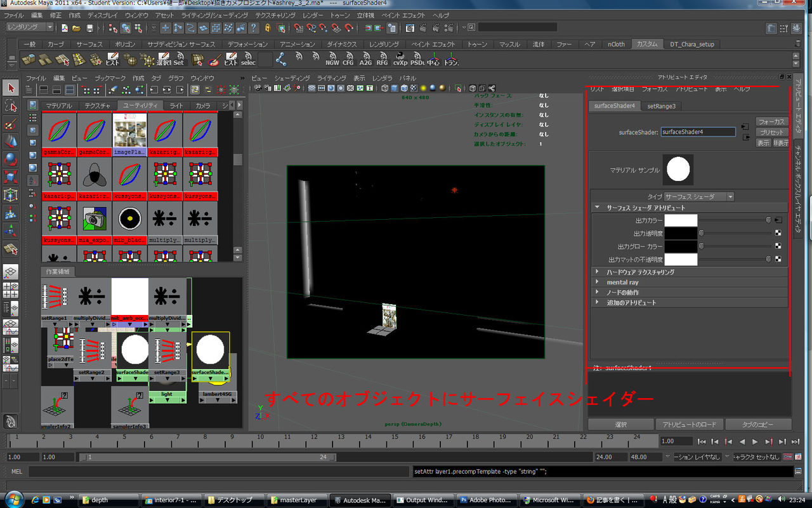Toggle the 出力マットの不透明度 checker map button
Image resolution: width=812 pixels, height=508 pixels.
click(x=778, y=259)
